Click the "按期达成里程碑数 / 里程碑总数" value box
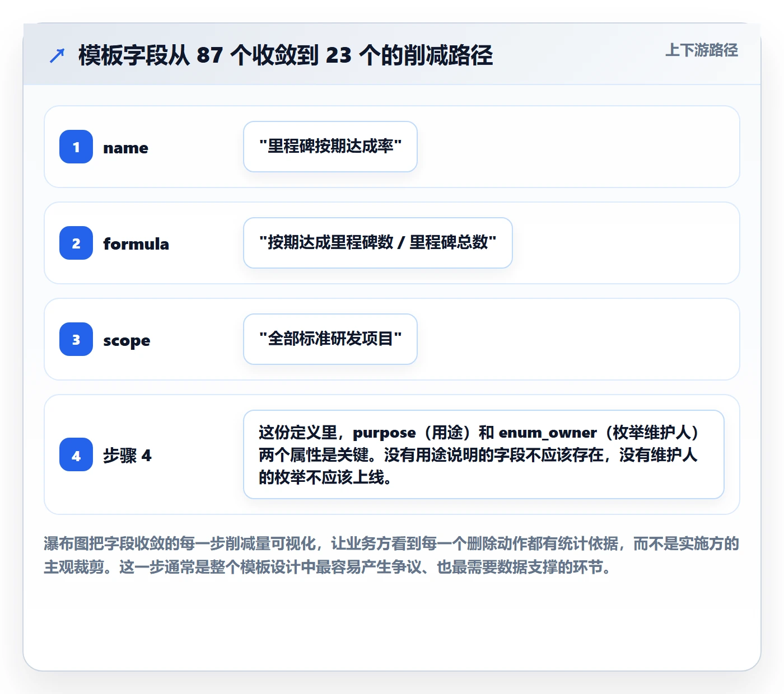The image size is (784, 694). (378, 243)
